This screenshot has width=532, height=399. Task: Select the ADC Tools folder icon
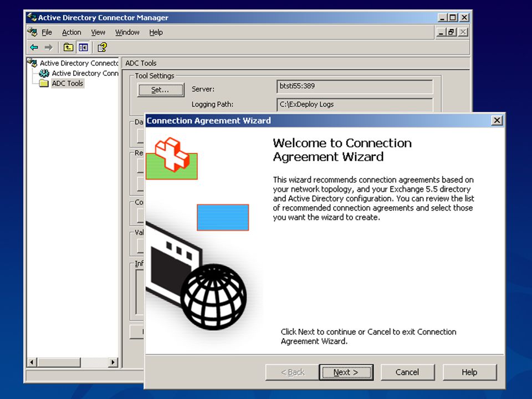point(44,84)
